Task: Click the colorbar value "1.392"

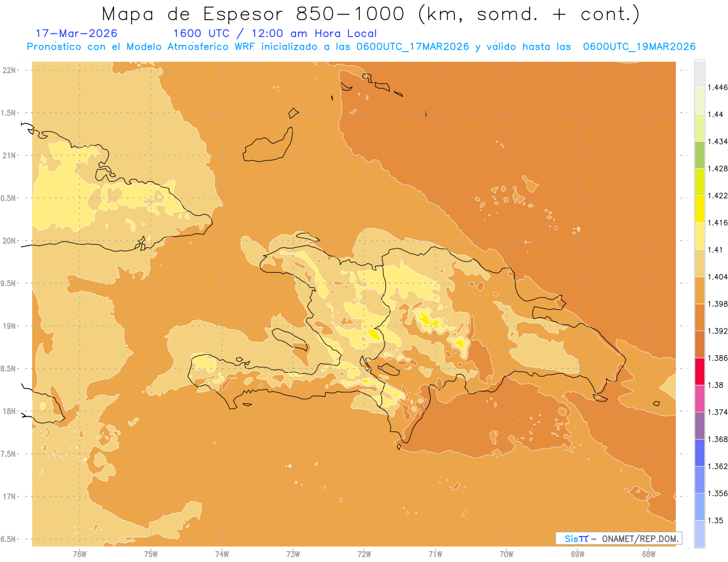Action: point(718,330)
